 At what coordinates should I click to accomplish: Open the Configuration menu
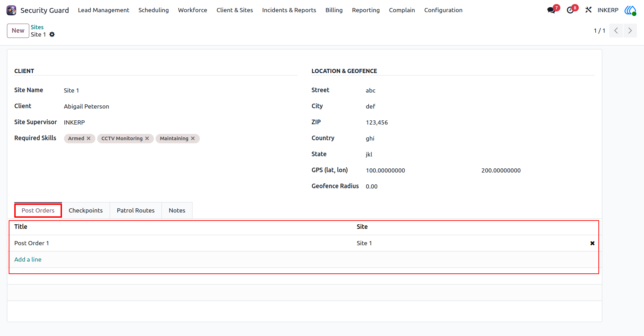(443, 10)
